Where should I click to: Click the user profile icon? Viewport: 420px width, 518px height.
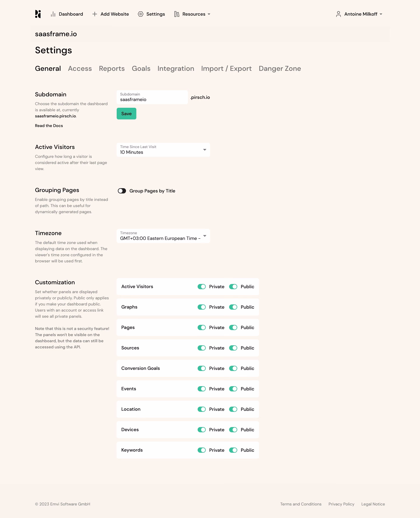(x=338, y=14)
